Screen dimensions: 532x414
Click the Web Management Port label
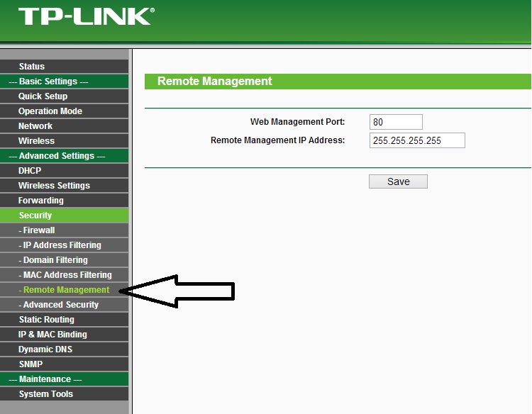coord(297,122)
